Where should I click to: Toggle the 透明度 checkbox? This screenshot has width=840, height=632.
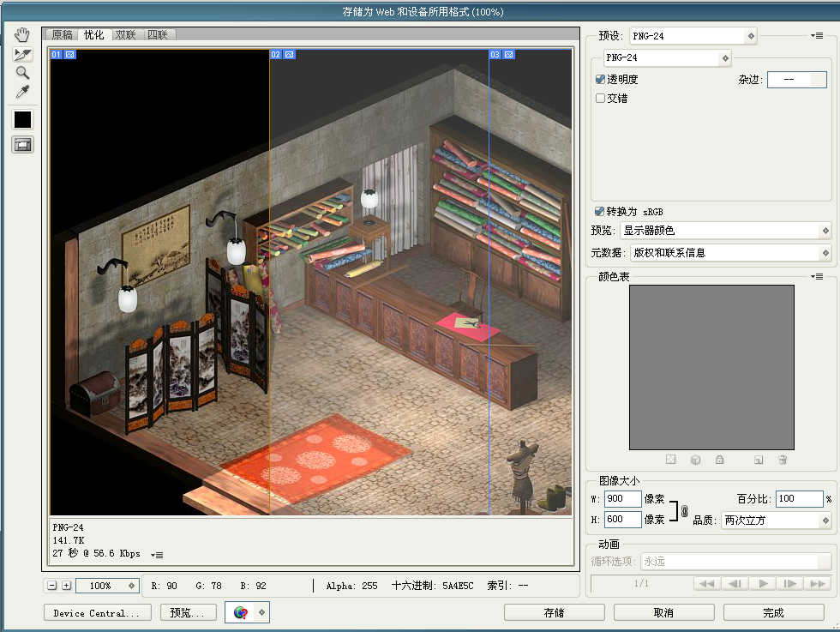click(601, 80)
